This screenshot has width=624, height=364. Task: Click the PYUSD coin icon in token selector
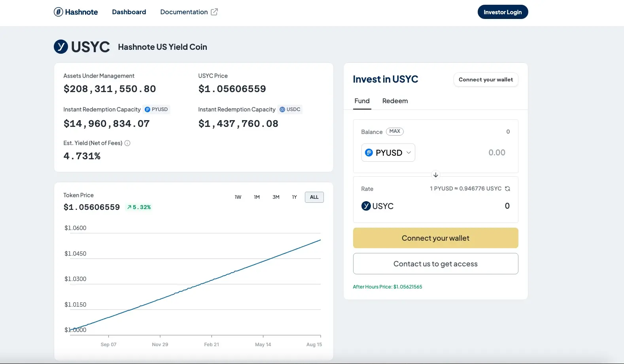point(369,153)
